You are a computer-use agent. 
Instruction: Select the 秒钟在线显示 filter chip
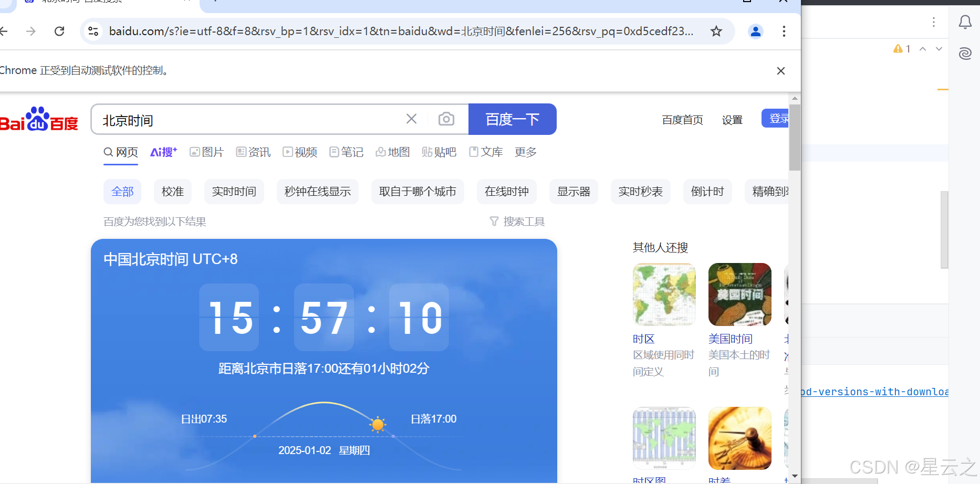[318, 192]
